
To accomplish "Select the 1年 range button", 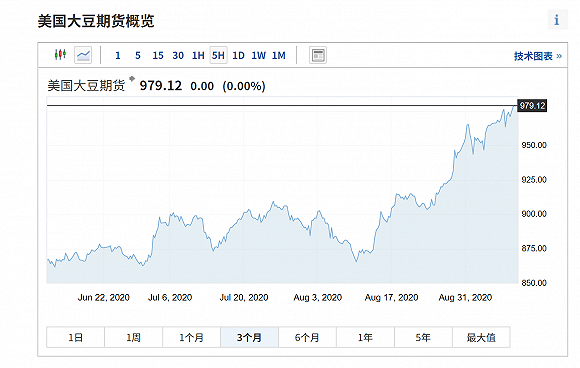I will click(365, 337).
